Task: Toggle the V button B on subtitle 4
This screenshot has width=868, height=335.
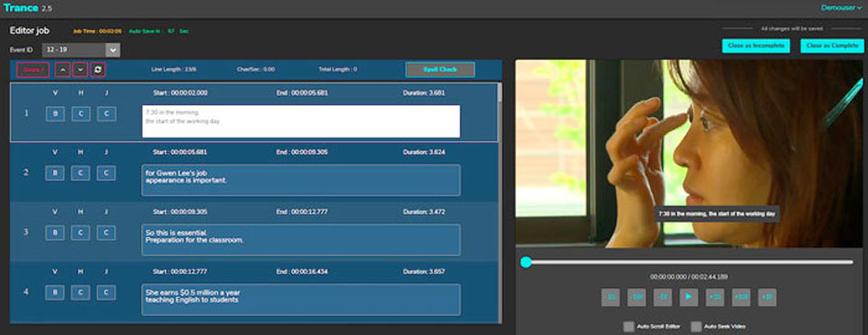Action: [x=55, y=292]
